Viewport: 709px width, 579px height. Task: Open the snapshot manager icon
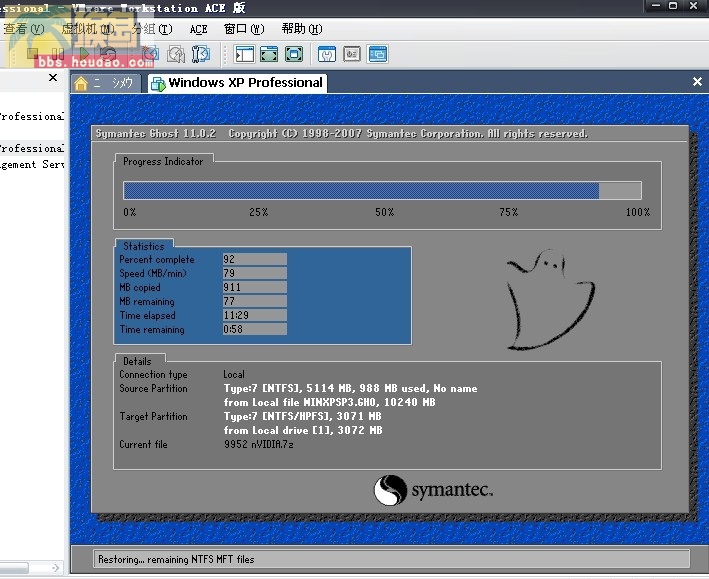tap(201, 54)
